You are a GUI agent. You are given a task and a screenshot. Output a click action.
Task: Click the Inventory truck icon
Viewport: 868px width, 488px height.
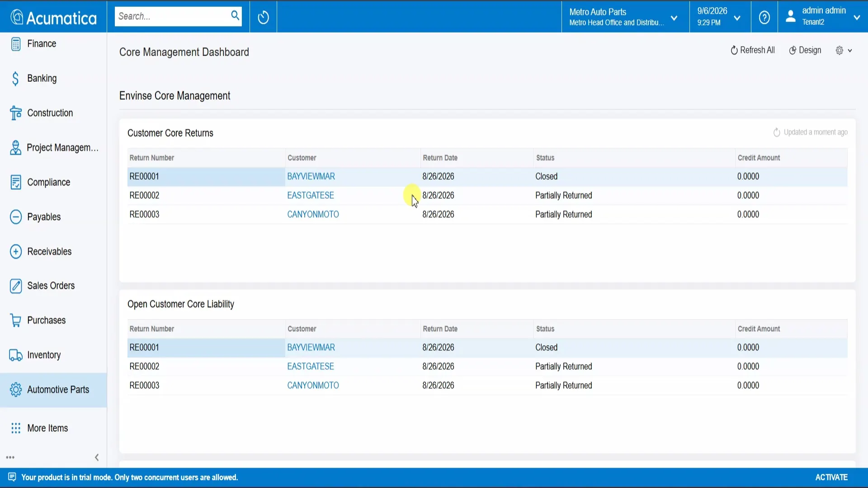(16, 355)
